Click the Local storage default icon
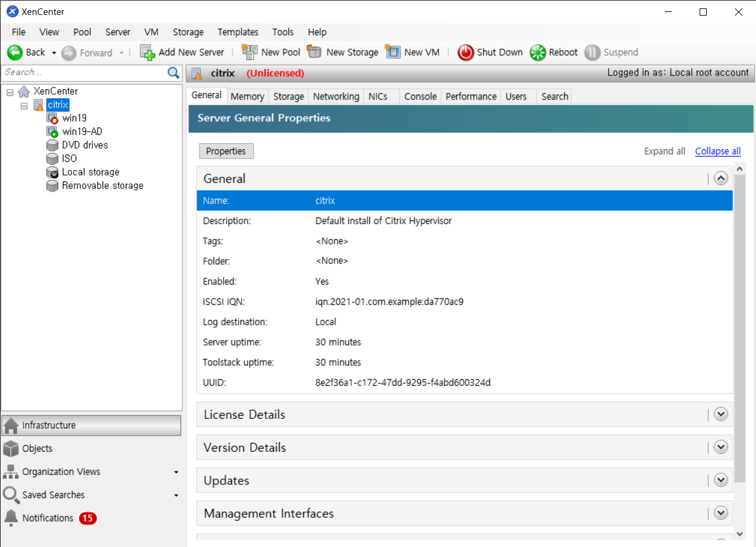This screenshot has width=756, height=547. 52,172
